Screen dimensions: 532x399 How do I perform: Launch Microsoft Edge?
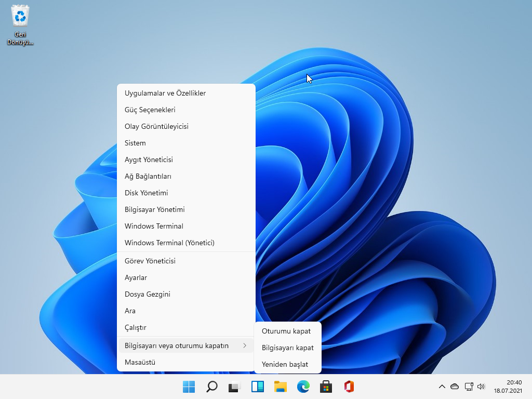click(x=303, y=387)
